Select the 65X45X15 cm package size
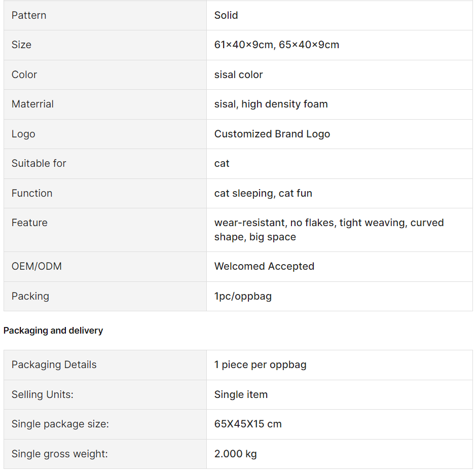The height and width of the screenshot is (472, 476). coord(248,424)
